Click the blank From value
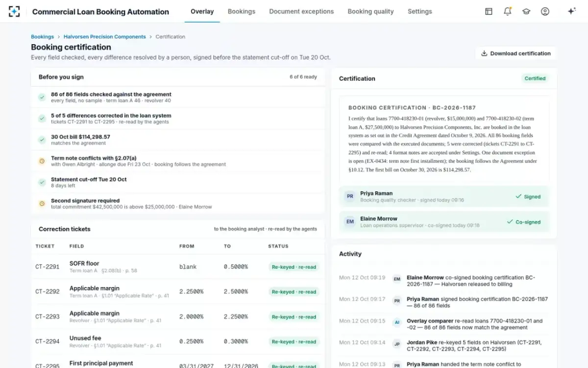 point(188,267)
